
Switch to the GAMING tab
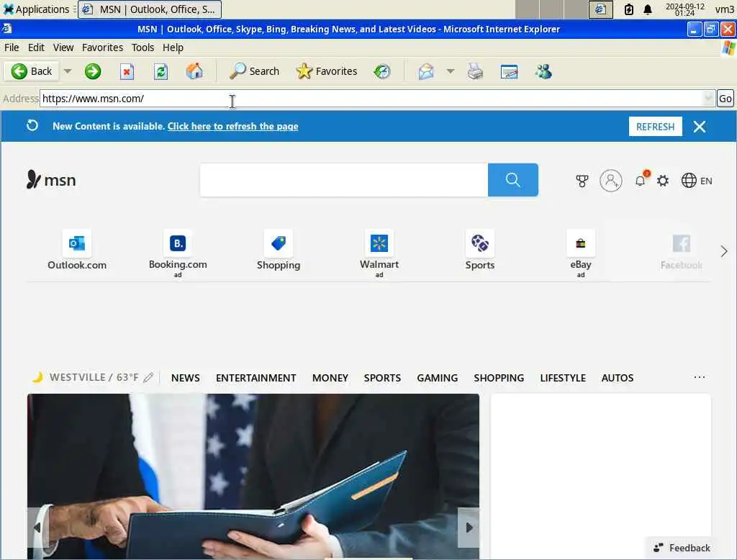click(x=438, y=378)
